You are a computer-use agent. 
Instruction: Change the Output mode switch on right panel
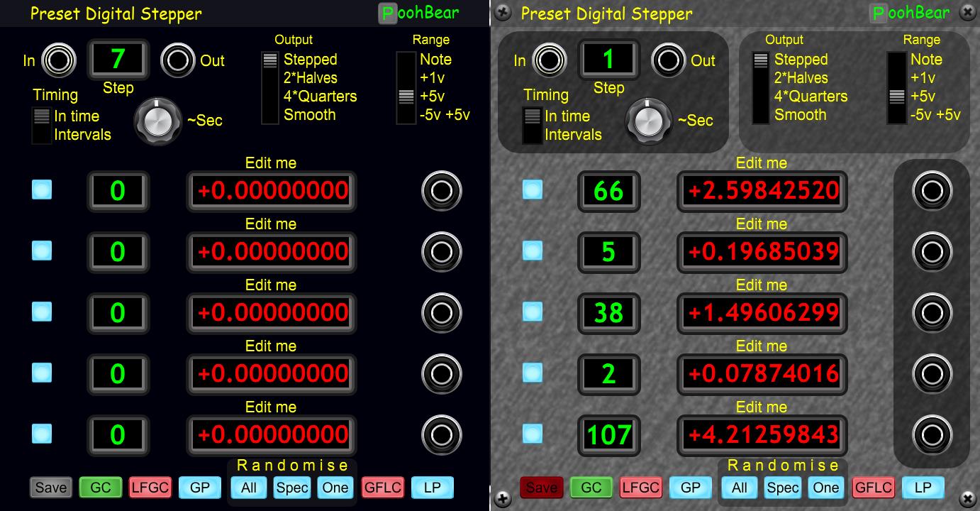[760, 87]
